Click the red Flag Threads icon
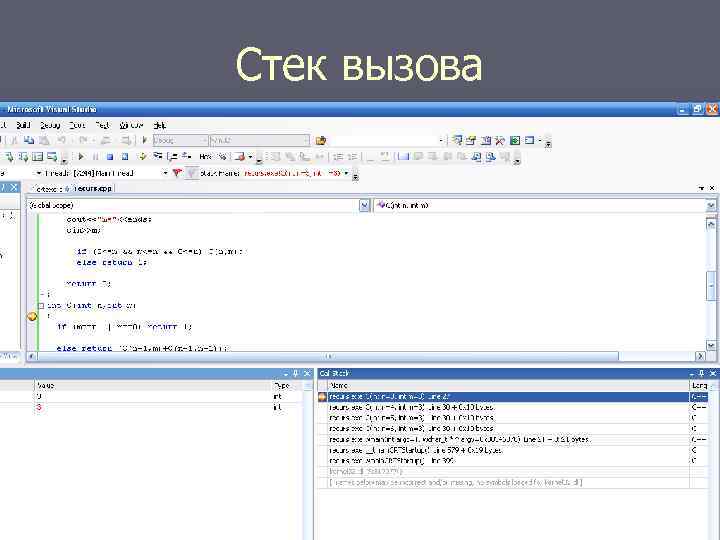This screenshot has height=540, width=720. point(177,173)
